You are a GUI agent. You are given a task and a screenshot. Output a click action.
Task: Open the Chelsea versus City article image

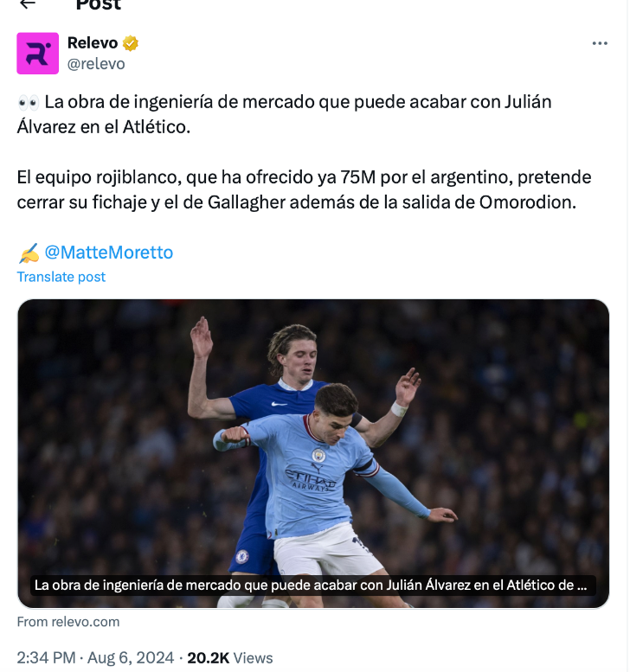pyautogui.click(x=313, y=453)
